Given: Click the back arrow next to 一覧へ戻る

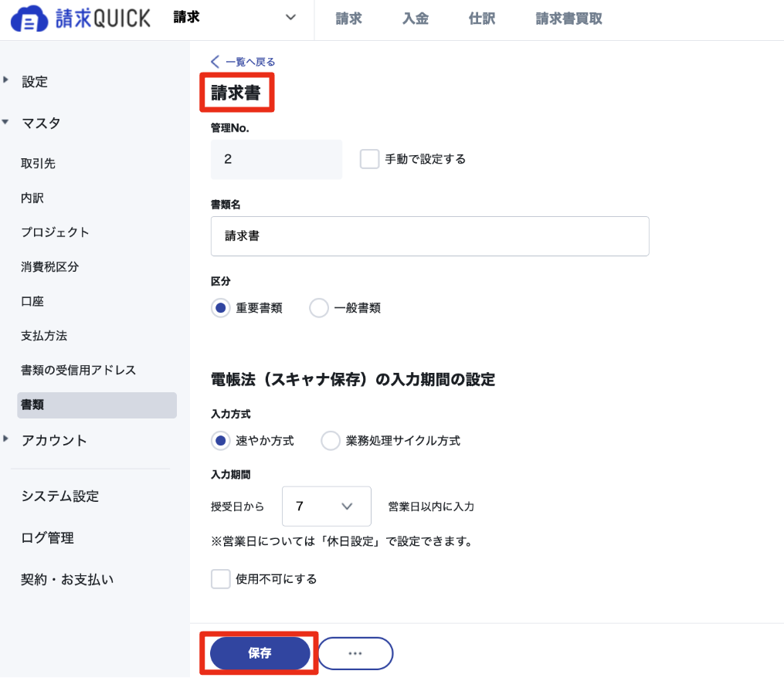Looking at the screenshot, I should click(215, 62).
